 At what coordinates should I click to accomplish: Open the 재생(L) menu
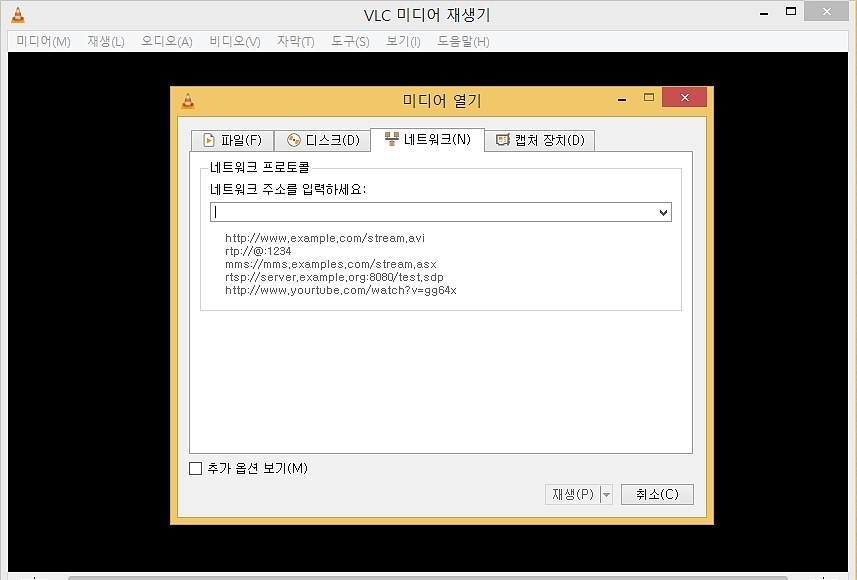pyautogui.click(x=105, y=42)
